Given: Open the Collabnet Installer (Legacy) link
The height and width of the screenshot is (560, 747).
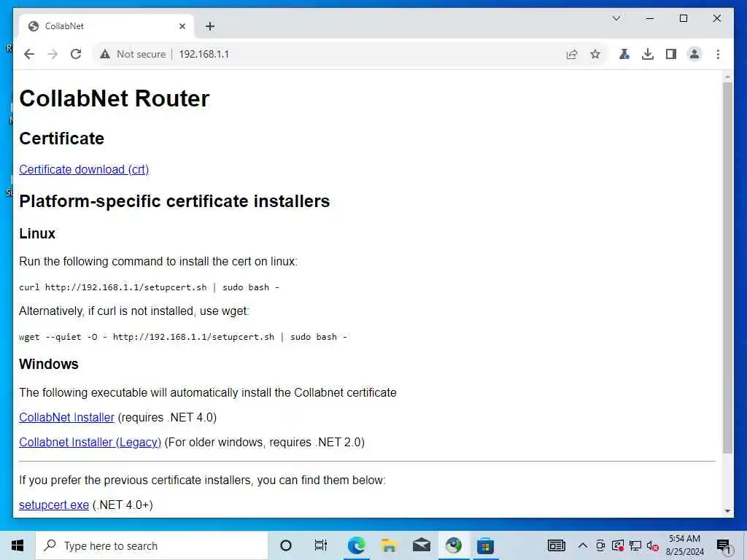Looking at the screenshot, I should point(90,442).
